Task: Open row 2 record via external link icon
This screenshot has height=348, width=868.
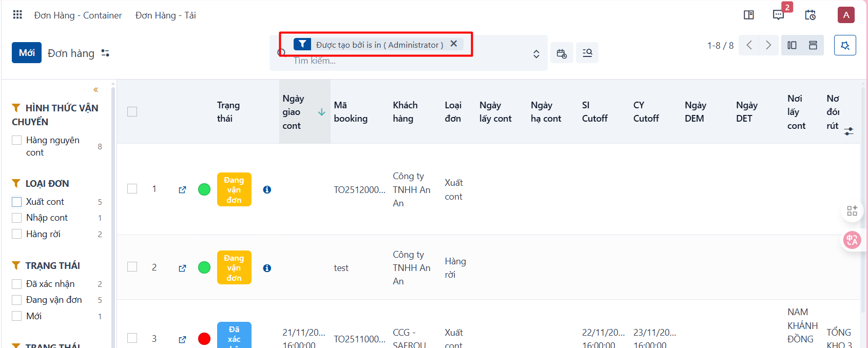Action: [182, 268]
